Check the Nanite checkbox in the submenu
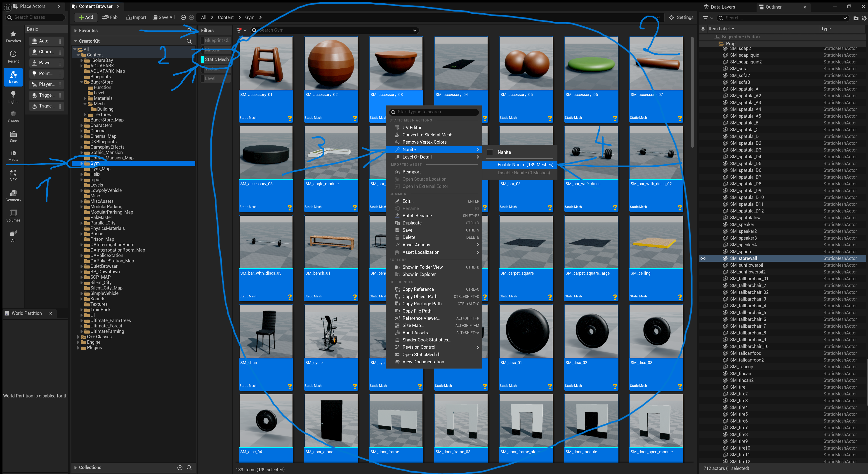Screen dimensions: 868x474 click(490, 152)
